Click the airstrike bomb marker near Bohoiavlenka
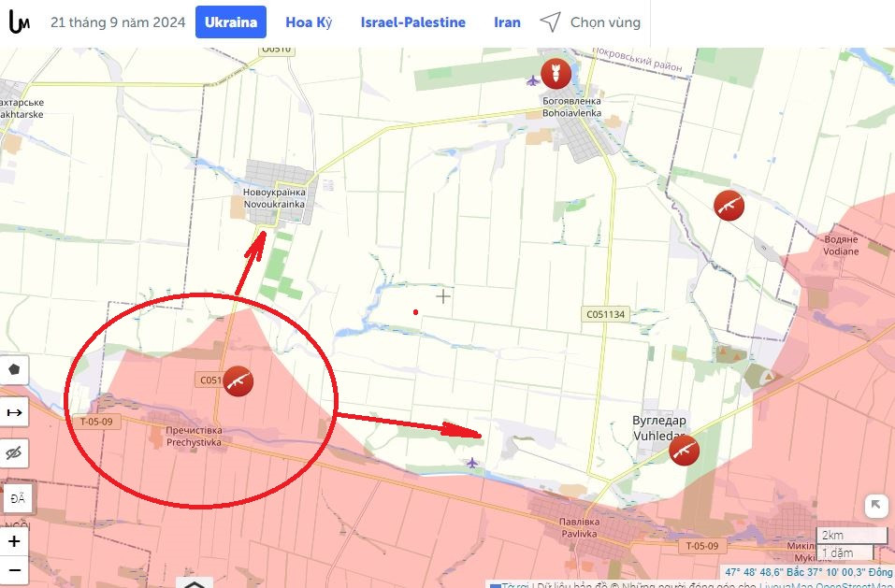The height and width of the screenshot is (588, 895). click(556, 72)
